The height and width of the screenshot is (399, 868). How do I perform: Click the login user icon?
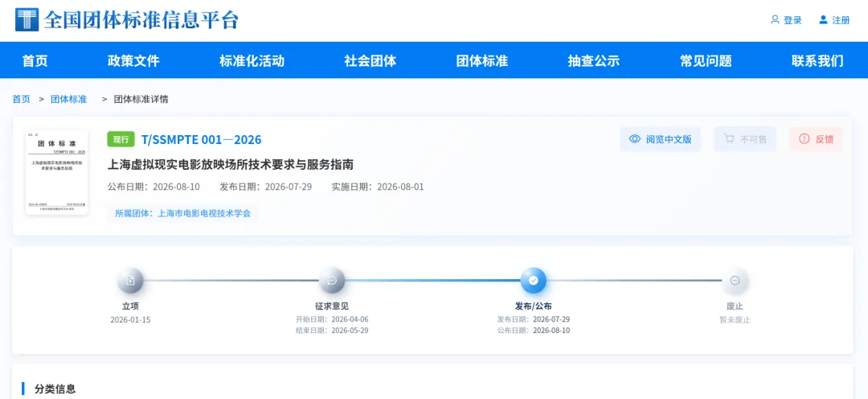coord(775,20)
